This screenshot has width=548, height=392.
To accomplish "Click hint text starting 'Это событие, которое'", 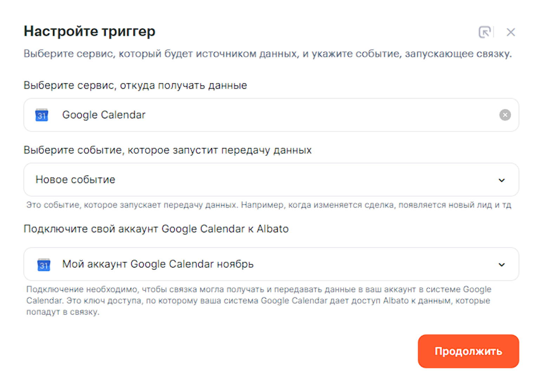I will [268, 205].
